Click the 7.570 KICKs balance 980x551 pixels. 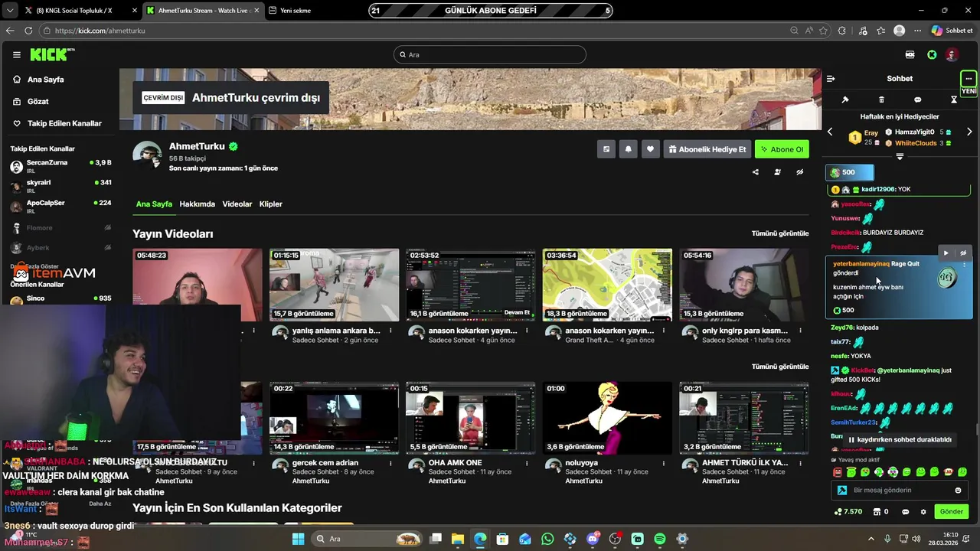point(848,512)
